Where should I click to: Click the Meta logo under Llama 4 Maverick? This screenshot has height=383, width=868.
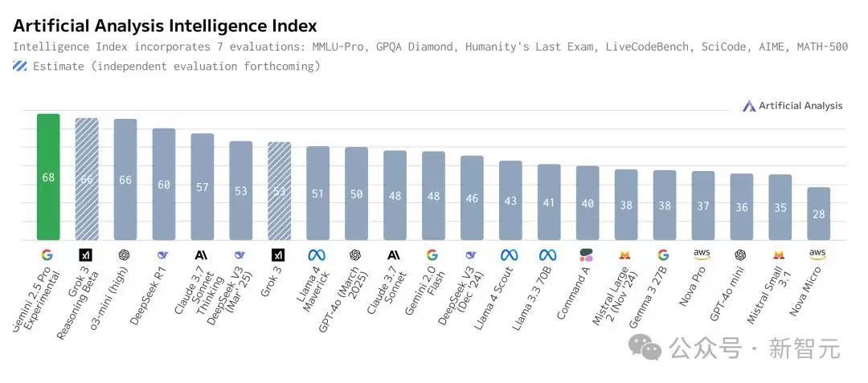pos(317,255)
